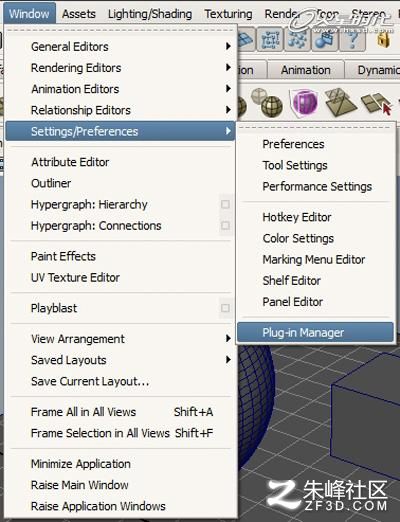Open the Lighting/Shading menu
The height and width of the screenshot is (522, 400).
pyautogui.click(x=150, y=14)
